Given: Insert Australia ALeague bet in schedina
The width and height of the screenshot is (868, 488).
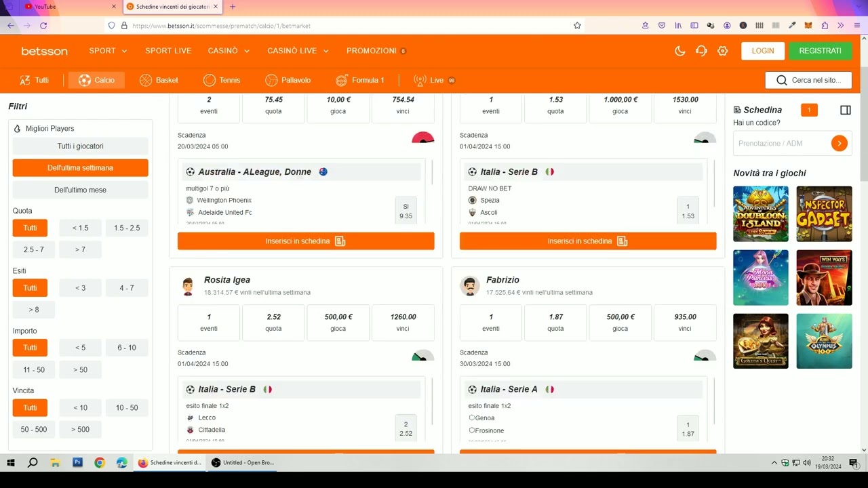Looking at the screenshot, I should pos(306,241).
